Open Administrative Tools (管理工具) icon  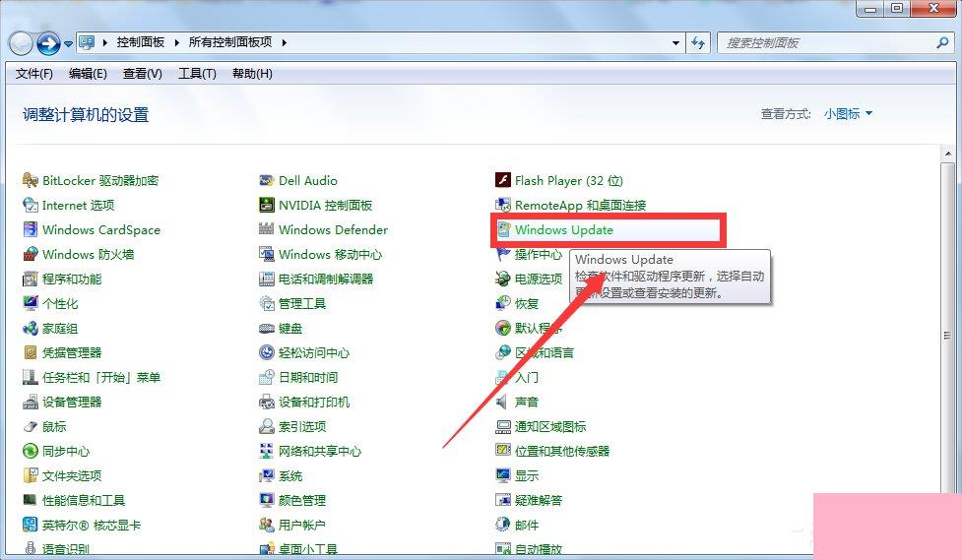(x=266, y=303)
